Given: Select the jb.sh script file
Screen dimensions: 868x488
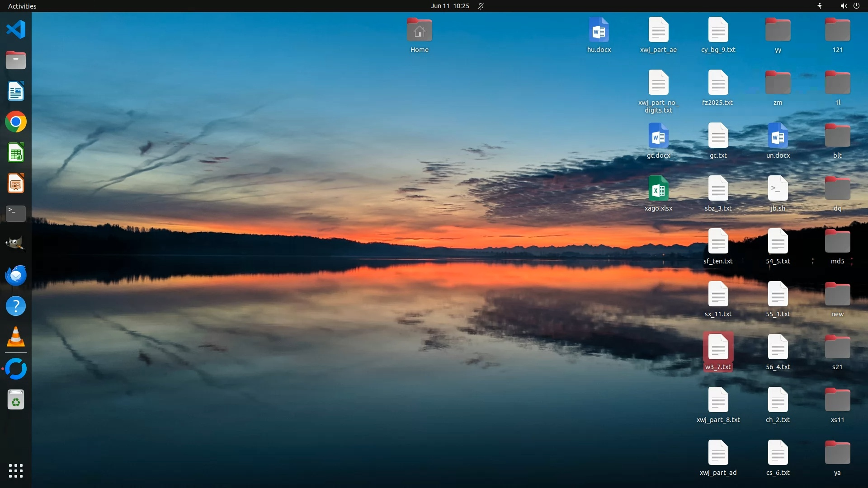Looking at the screenshot, I should tap(778, 189).
